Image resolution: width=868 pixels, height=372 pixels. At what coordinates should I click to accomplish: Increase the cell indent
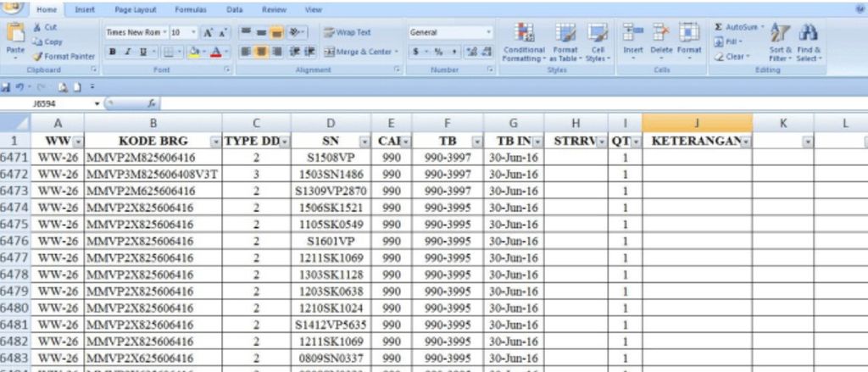coord(310,52)
